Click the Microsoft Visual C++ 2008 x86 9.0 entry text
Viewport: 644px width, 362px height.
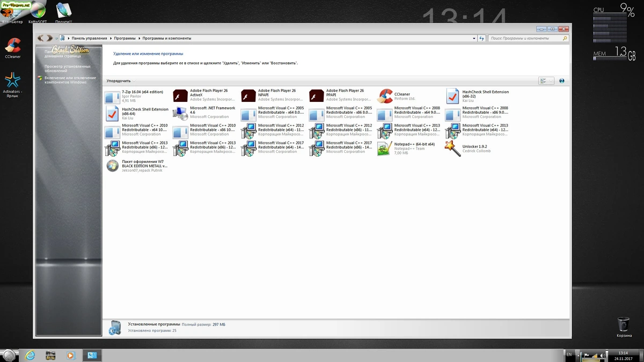pyautogui.click(x=486, y=112)
